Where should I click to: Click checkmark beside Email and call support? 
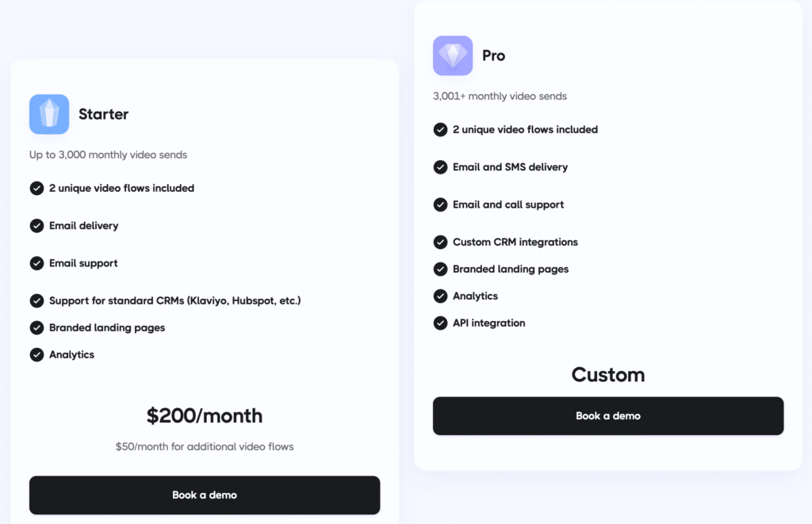tap(440, 205)
